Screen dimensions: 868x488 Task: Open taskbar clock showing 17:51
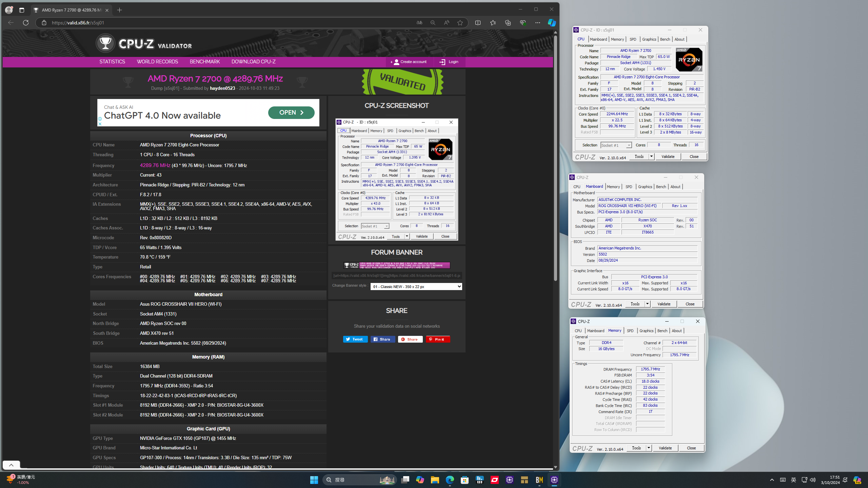pyautogui.click(x=830, y=480)
